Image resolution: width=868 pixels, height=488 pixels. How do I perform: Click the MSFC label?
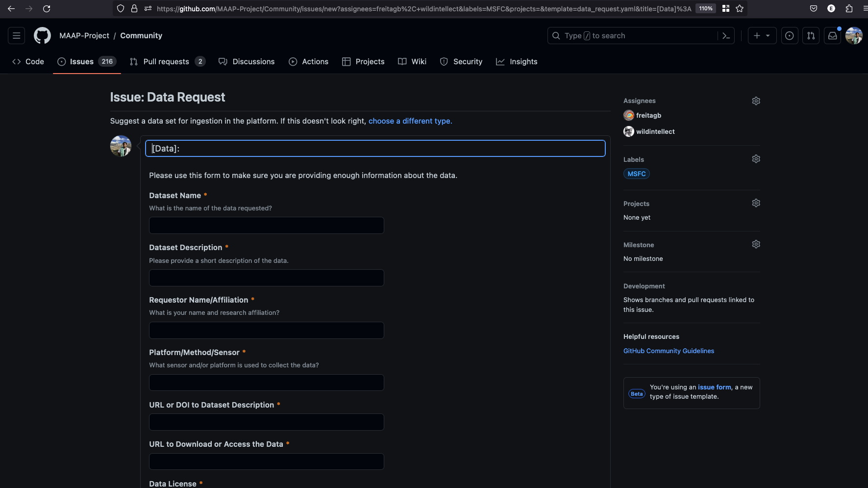(x=637, y=174)
